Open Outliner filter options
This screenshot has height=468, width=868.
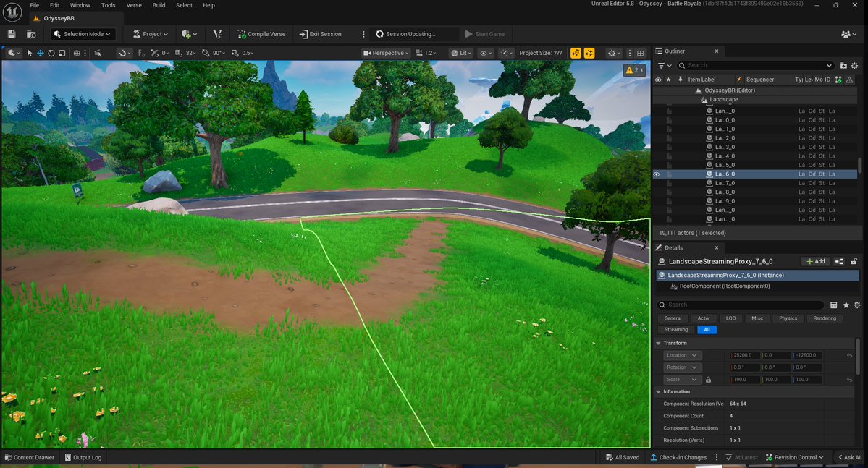click(x=664, y=65)
